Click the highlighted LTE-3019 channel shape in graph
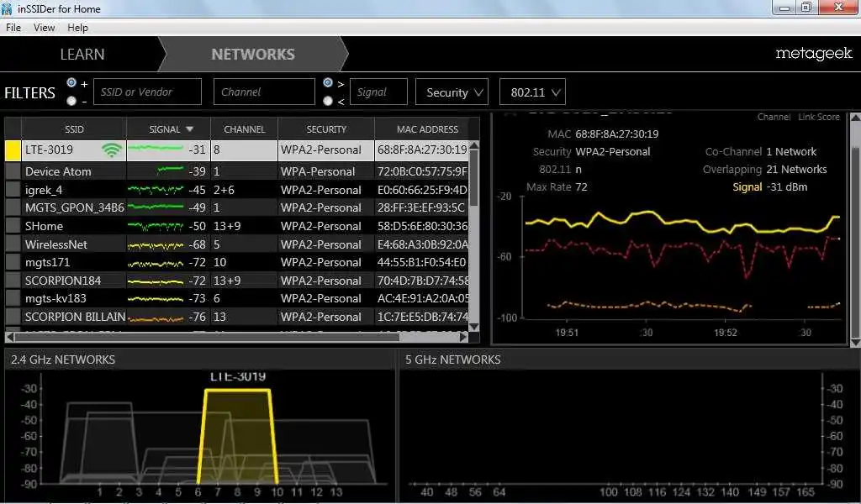The height and width of the screenshot is (504, 861). coord(237,436)
